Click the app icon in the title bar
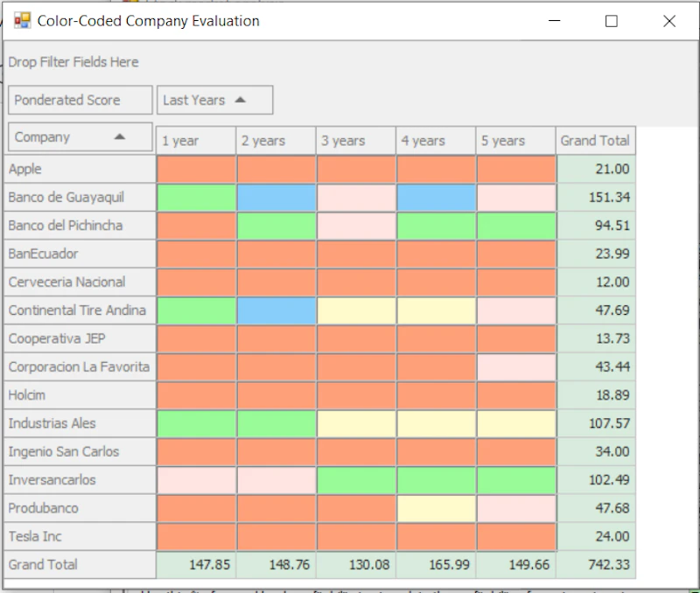Screen dimensions: 700x593 [x=22, y=20]
